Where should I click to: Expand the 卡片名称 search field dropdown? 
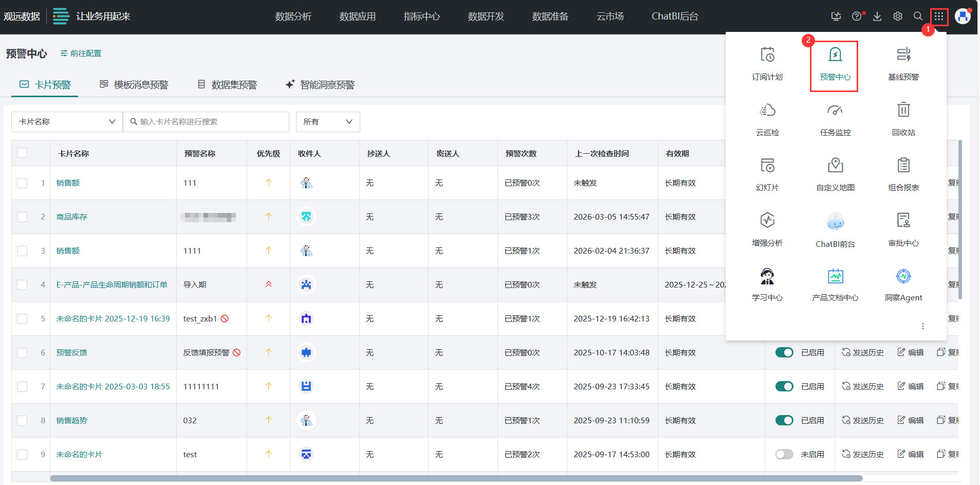(67, 122)
